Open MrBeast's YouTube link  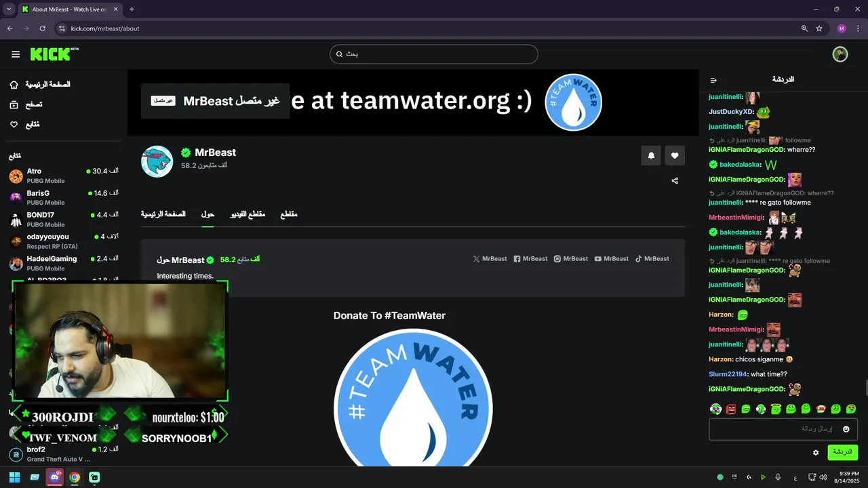pyautogui.click(x=612, y=259)
